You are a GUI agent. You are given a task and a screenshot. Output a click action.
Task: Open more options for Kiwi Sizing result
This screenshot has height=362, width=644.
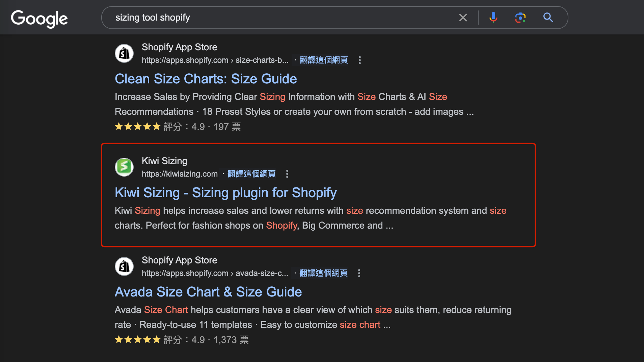(287, 174)
